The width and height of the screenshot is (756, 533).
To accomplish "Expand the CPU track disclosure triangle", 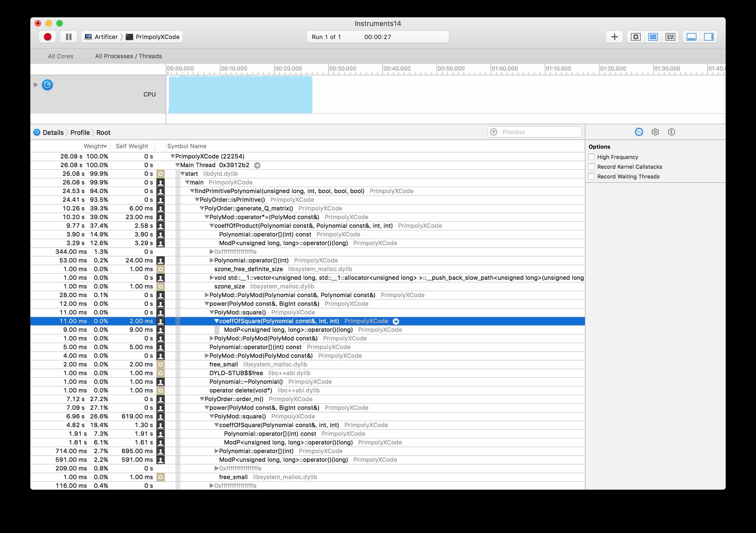I will pos(35,85).
